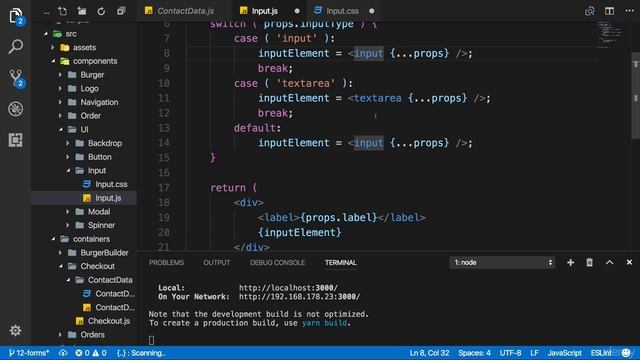Open the Manage gear icon

16,330
